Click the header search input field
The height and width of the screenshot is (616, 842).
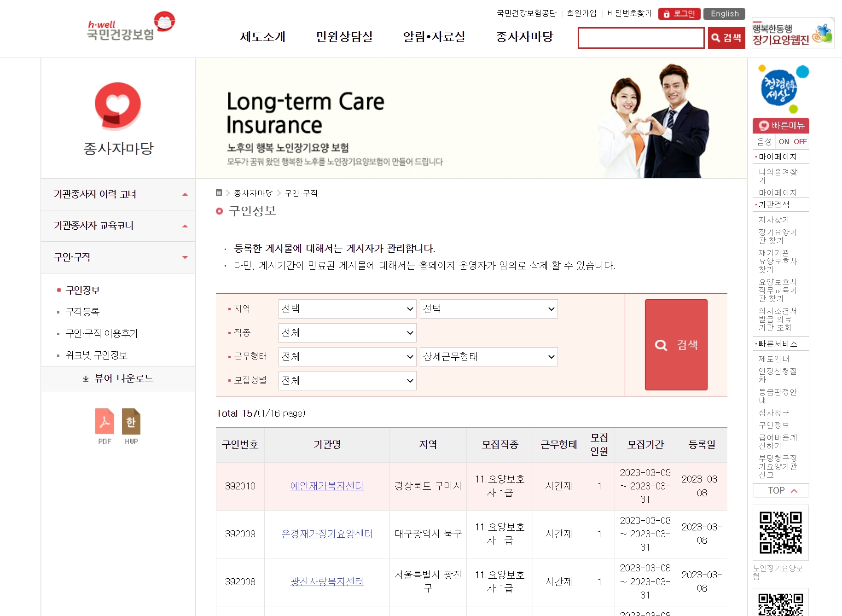coord(641,38)
